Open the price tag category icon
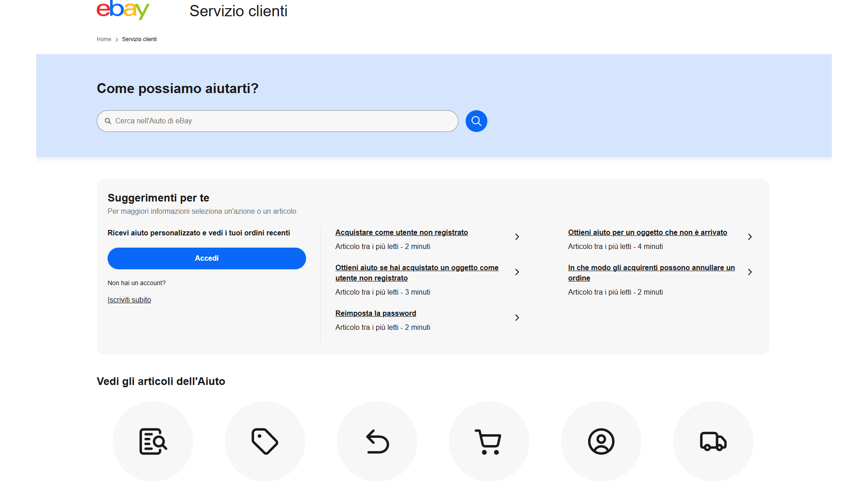 tap(265, 441)
